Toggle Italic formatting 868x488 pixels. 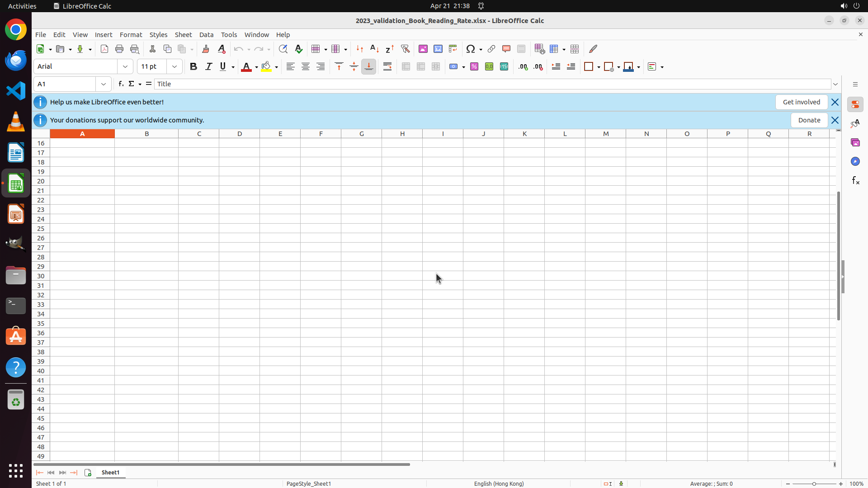coord(208,66)
